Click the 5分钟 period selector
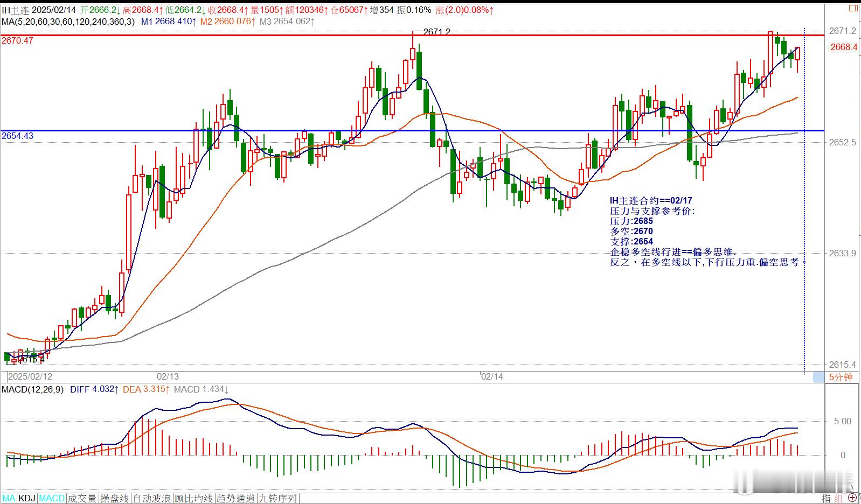 click(x=841, y=377)
